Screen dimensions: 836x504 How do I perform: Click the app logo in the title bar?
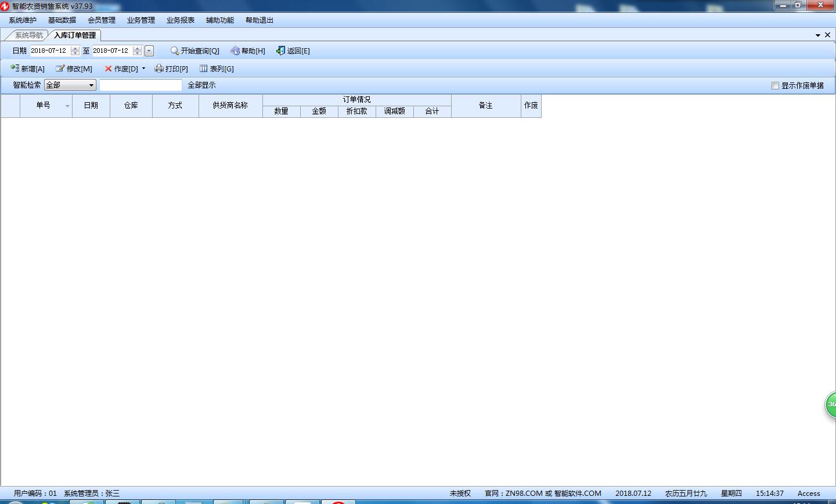click(x=5, y=6)
